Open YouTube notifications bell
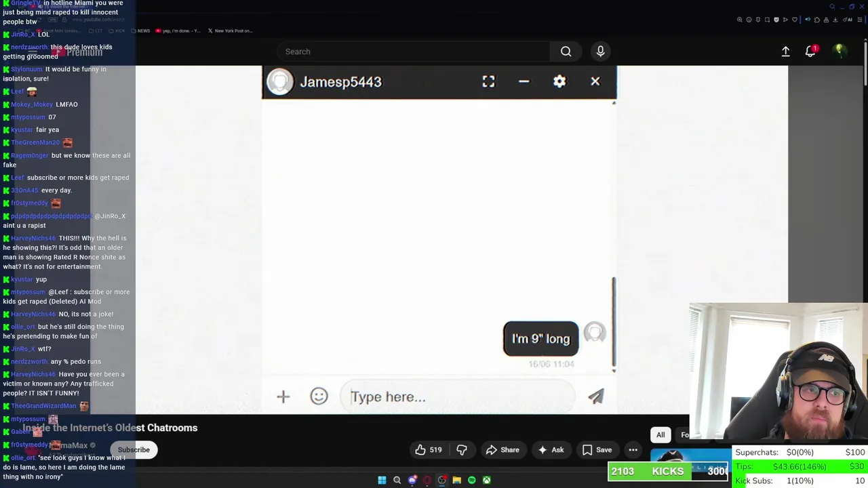This screenshot has height=488, width=868. (810, 52)
